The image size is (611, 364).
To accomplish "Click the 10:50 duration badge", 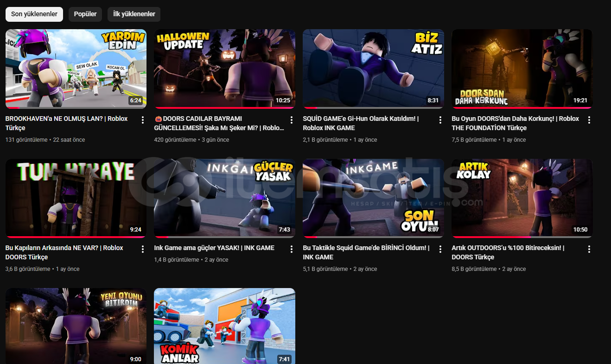I will (580, 230).
